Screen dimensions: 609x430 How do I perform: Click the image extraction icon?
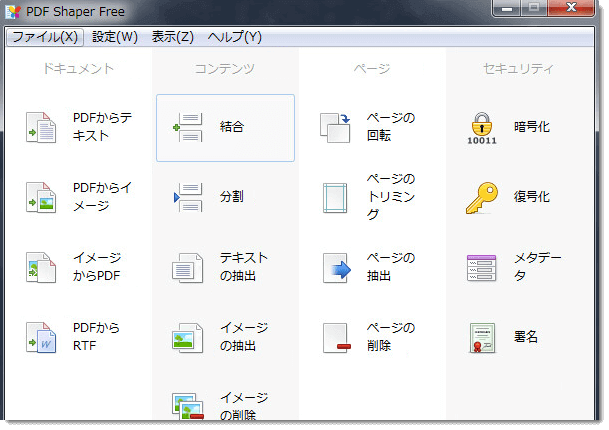point(188,337)
